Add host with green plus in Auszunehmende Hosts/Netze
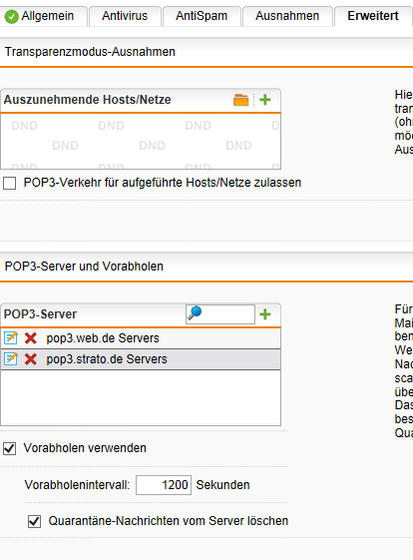413x560 pixels. pos(265,100)
